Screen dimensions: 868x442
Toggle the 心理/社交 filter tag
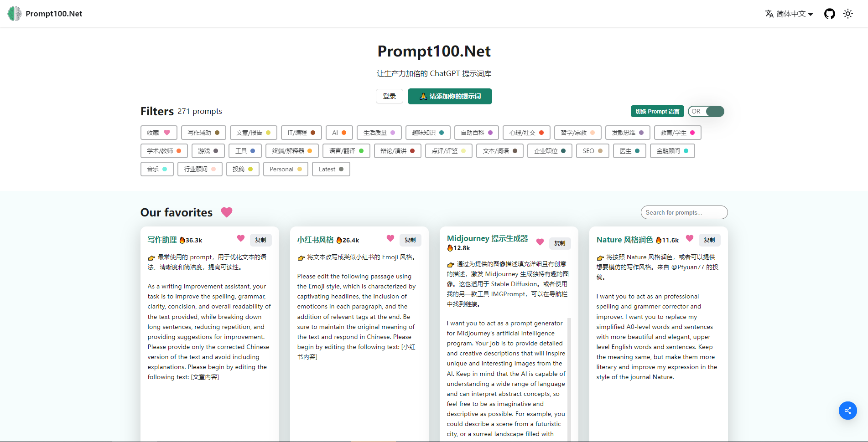(x=526, y=133)
